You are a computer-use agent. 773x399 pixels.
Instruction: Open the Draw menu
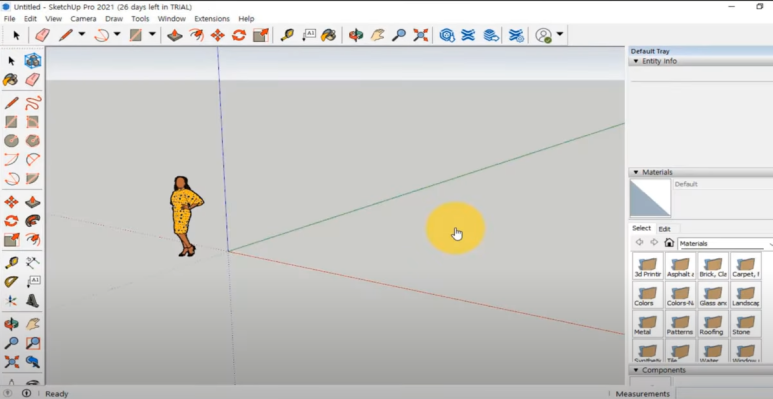pos(114,19)
